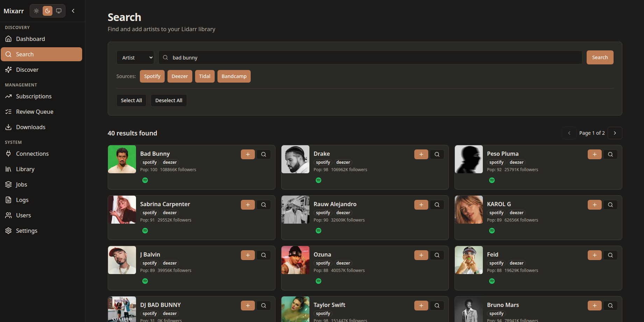Image resolution: width=644 pixels, height=322 pixels.
Task: Add Ozuna using the plus icon
Action: 421,255
